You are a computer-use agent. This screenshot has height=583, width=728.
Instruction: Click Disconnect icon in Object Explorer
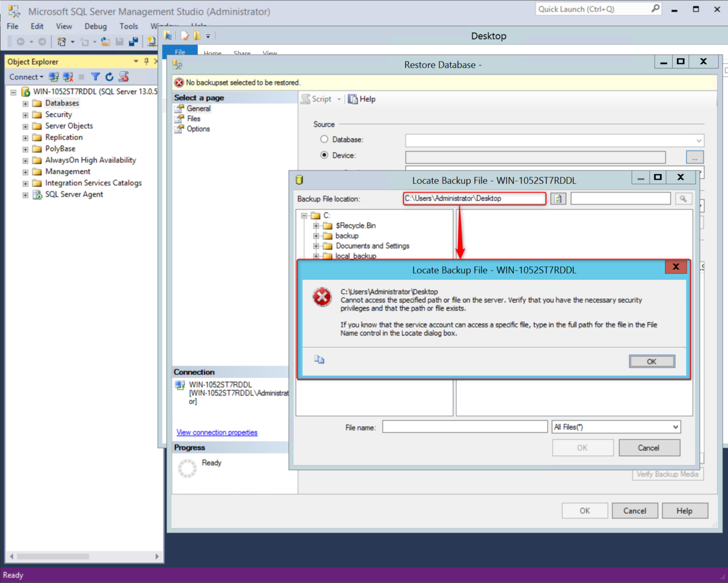point(67,77)
